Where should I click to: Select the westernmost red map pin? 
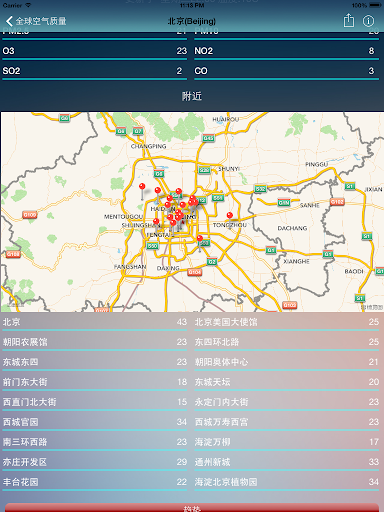click(142, 186)
